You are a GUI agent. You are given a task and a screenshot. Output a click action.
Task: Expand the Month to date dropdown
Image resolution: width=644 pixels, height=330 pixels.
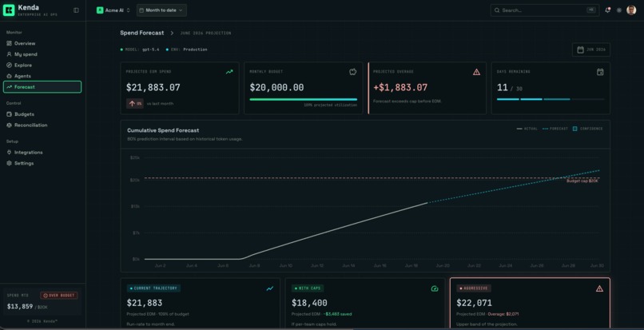161,10
